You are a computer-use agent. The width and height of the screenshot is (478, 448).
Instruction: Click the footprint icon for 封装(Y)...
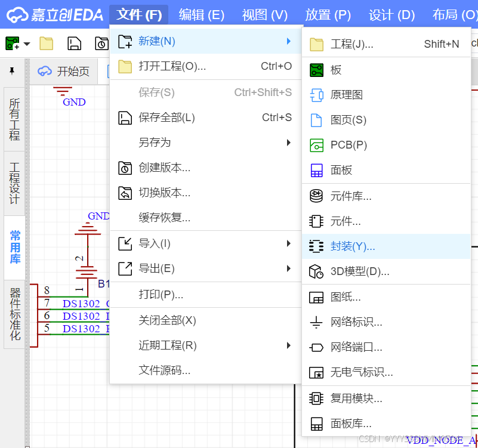coord(316,246)
